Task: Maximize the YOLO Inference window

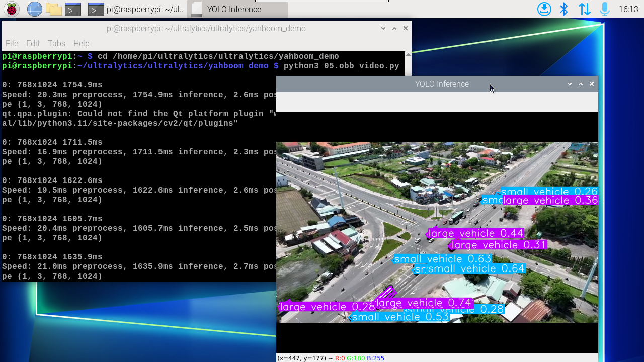Action: click(x=581, y=84)
